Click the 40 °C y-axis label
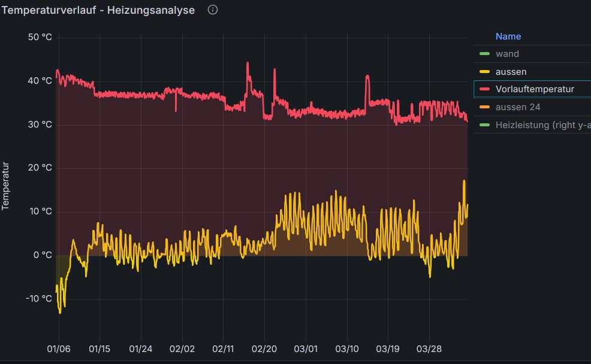Viewport: 591px width, 364px height. coord(40,81)
